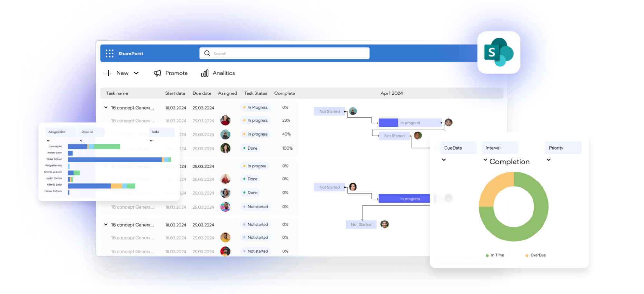Select the Interval filter tab
Viewport: 644px width, 294px height.
[500, 148]
